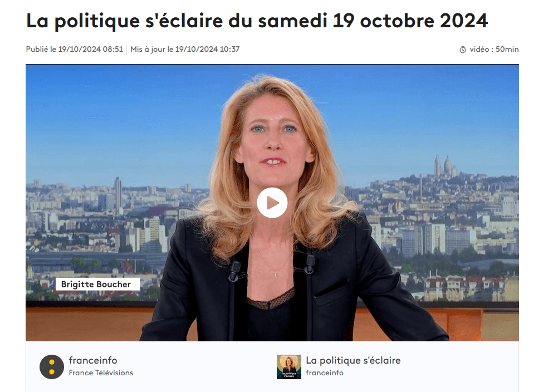This screenshot has width=548, height=392.
Task: Open the La politique s'éclaire show thumbnail
Action: tap(288, 367)
